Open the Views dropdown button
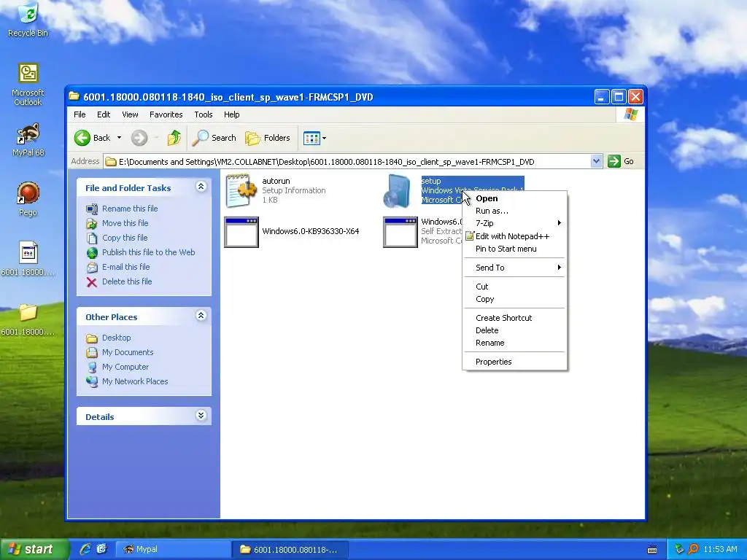 314,138
